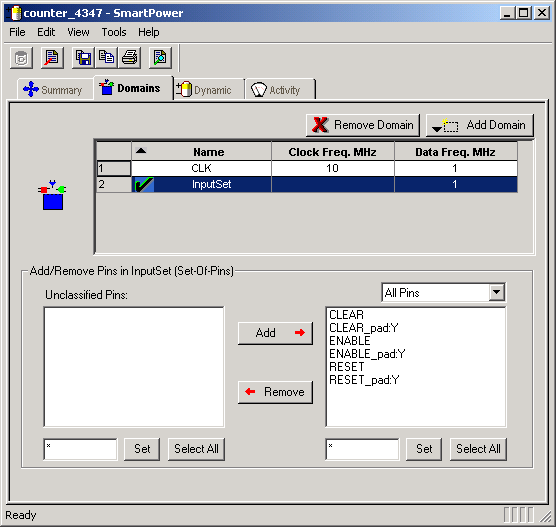The image size is (556, 527).
Task: Click the Copy toolbar icon
Action: click(106, 58)
